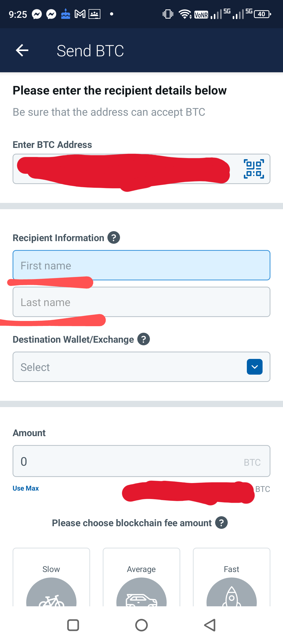Image resolution: width=283 pixels, height=644 pixels.
Task: Tap the Android home navigation button
Action: (141, 625)
